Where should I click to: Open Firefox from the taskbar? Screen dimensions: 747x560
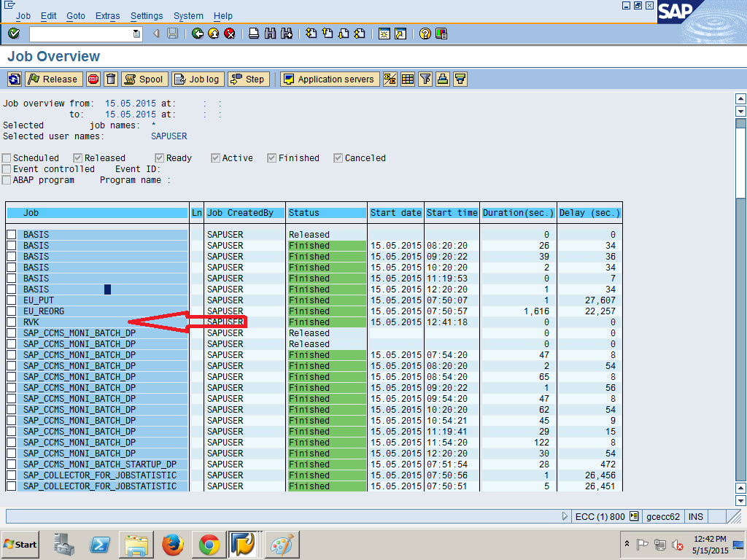pos(172,544)
